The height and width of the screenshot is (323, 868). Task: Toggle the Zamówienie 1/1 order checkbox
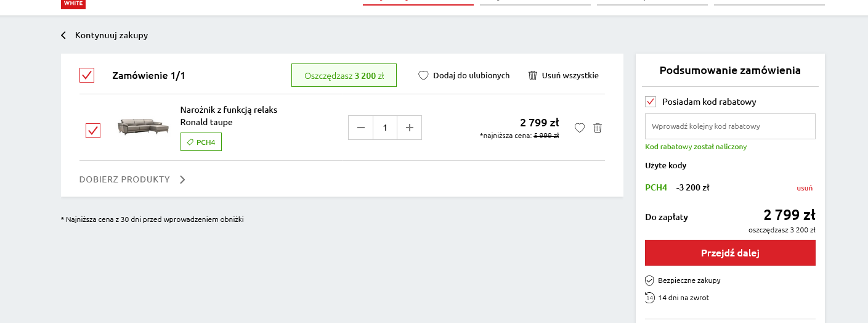coord(87,75)
